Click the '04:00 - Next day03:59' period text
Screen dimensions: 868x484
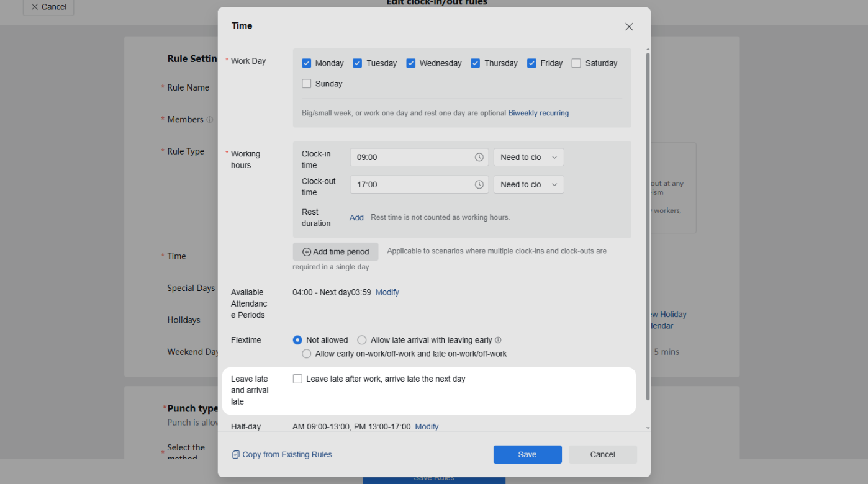point(332,292)
